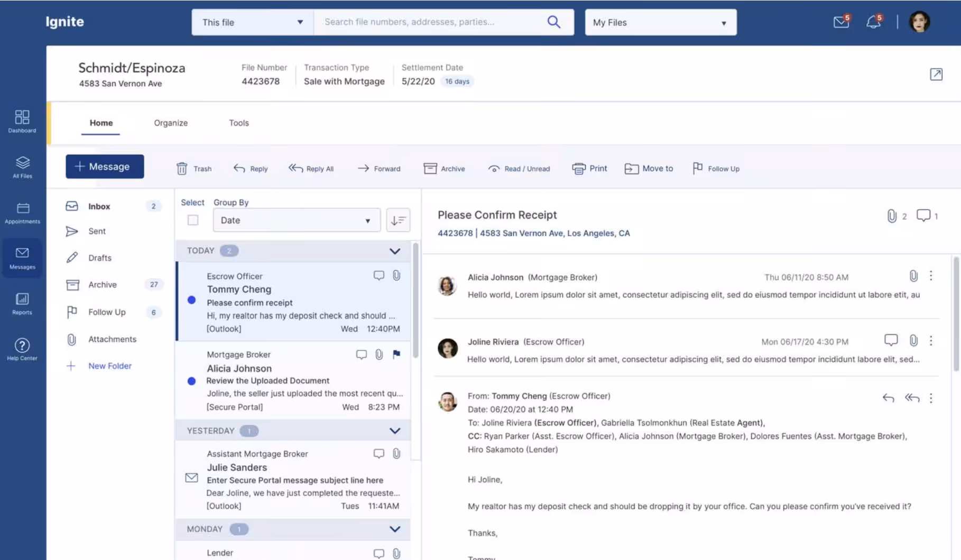Switch to the Tools tab

point(238,123)
